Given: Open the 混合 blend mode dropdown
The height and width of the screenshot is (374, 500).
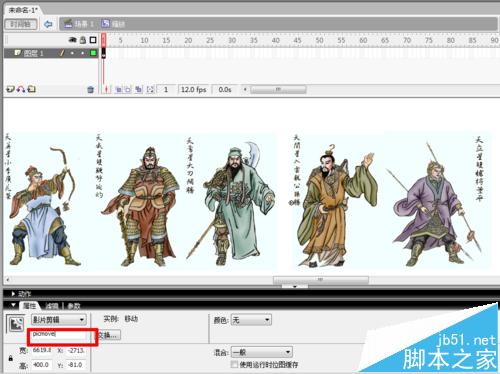Looking at the screenshot, I should [x=262, y=352].
